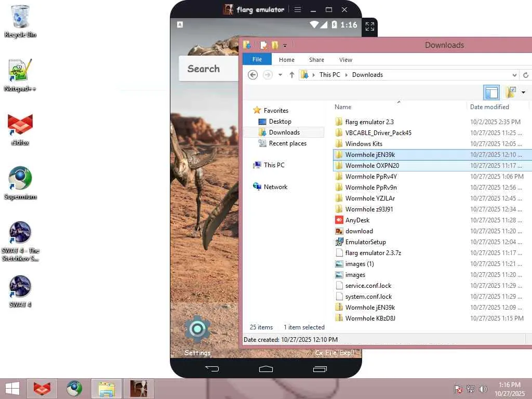Switch to the View ribbon tab
The height and width of the screenshot is (399, 532).
click(345, 60)
